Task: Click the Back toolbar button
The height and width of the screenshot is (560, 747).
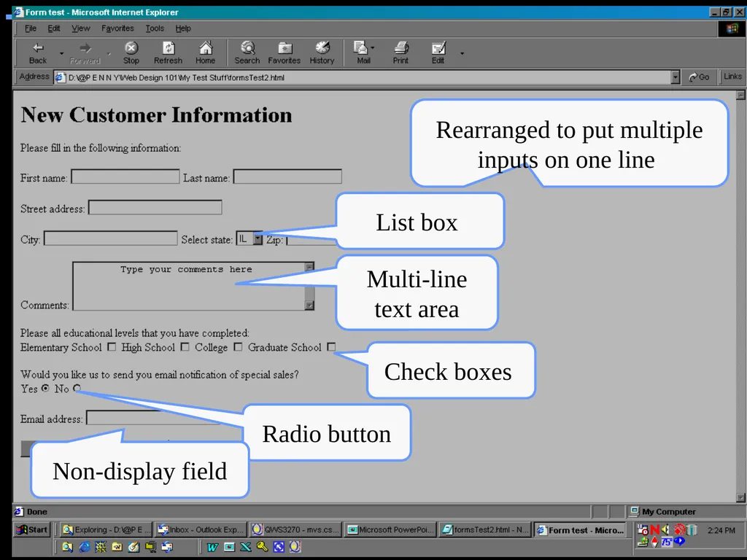Action: [x=38, y=52]
